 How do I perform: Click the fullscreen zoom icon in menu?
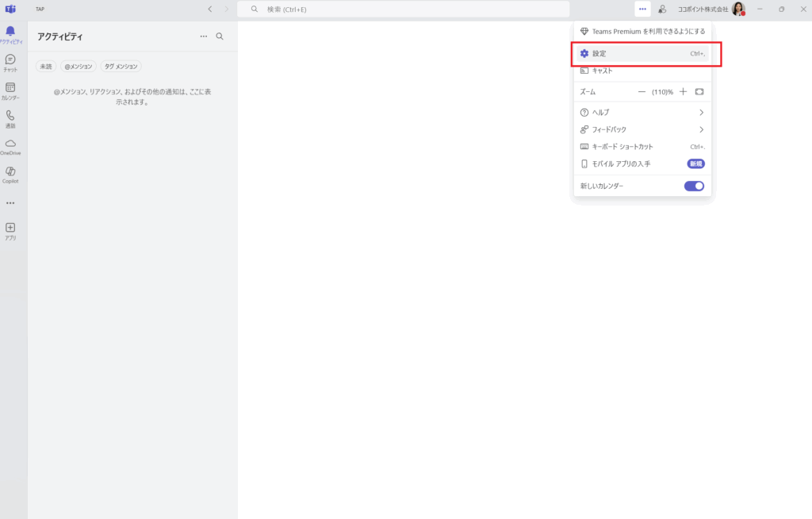[699, 92]
